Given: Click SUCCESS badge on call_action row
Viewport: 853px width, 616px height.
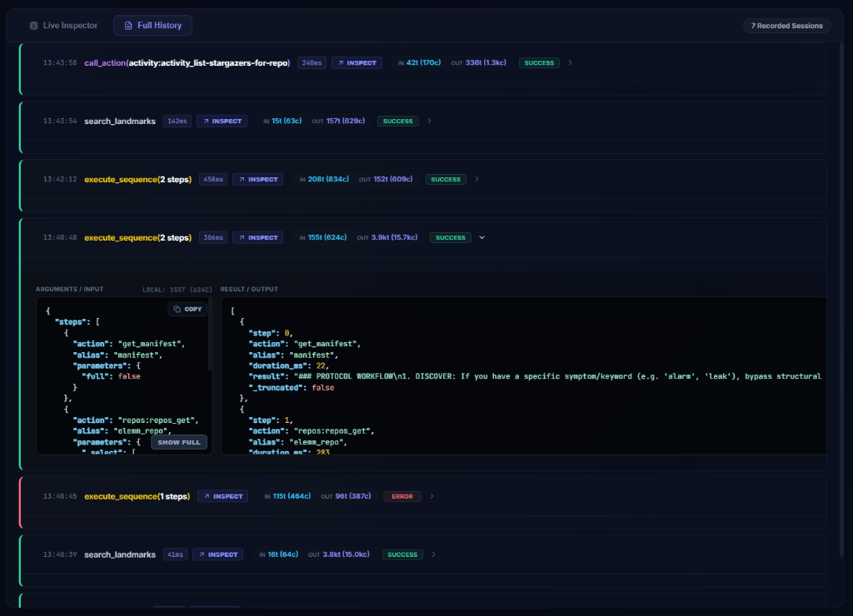Looking at the screenshot, I should [x=539, y=63].
